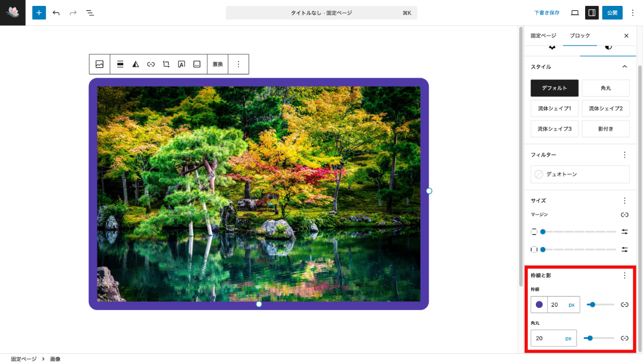The width and height of the screenshot is (643, 364).
Task: Switch to the 固定ページ sidebar tab
Action: [x=543, y=35]
